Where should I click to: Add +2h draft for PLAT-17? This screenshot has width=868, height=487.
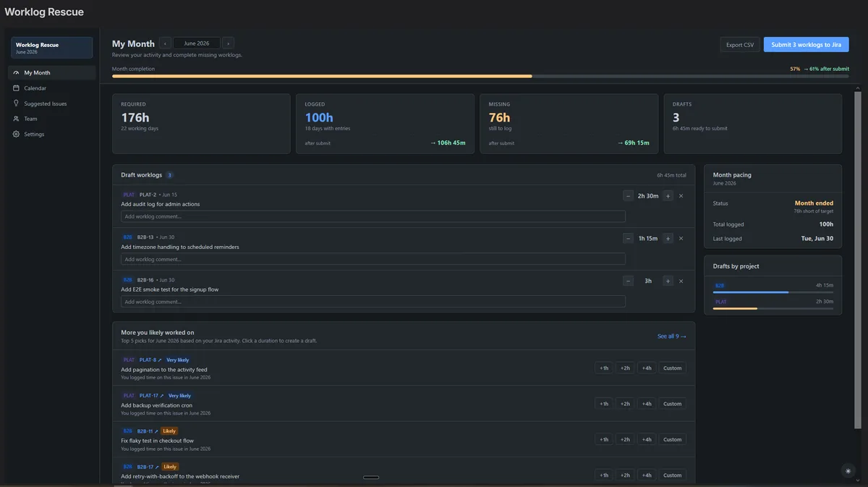pyautogui.click(x=625, y=404)
